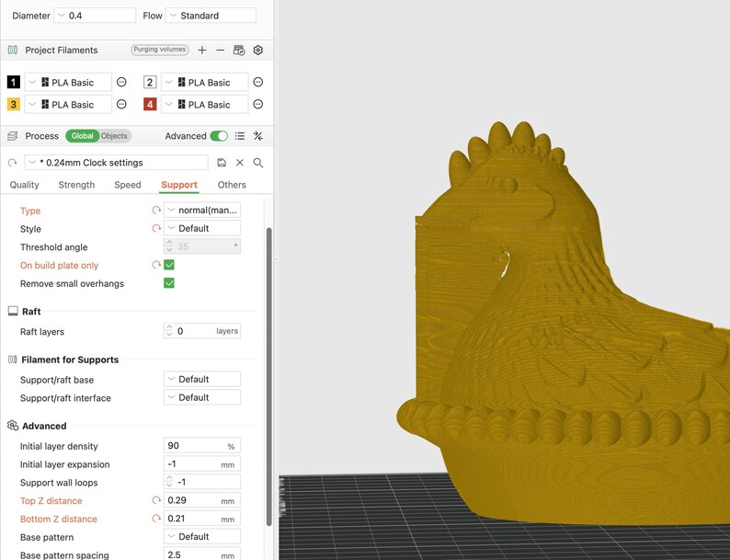Screen dimensions: 730x560
Task: Open filament 2 PLA Basic dropdown
Action: [x=205, y=83]
